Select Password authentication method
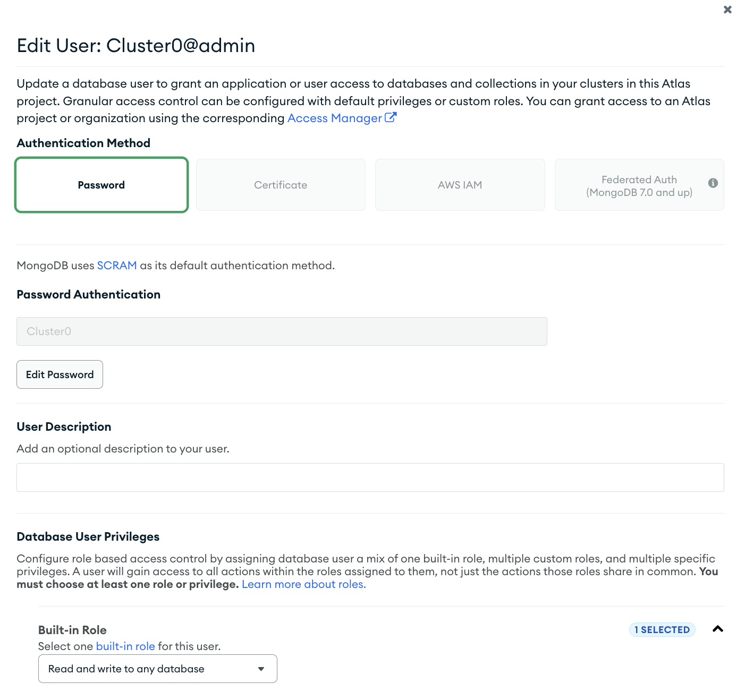Screen dimensions: 745x700 101,185
